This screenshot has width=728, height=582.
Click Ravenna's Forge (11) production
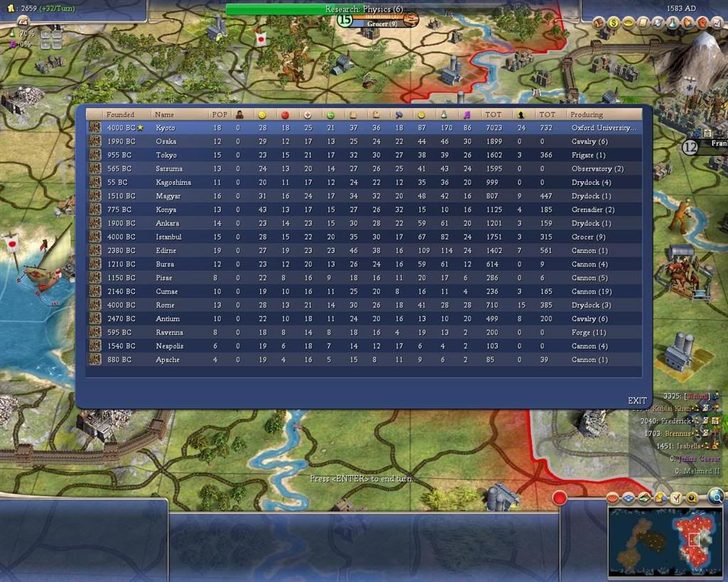(589, 333)
